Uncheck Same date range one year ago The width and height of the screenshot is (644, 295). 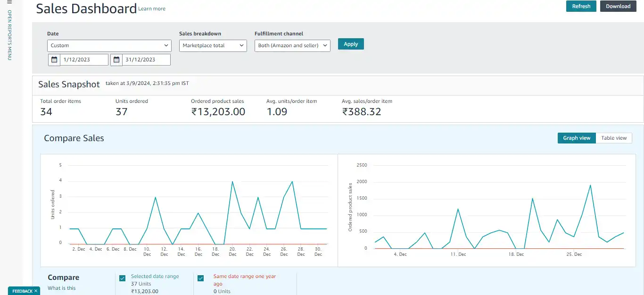pyautogui.click(x=200, y=278)
